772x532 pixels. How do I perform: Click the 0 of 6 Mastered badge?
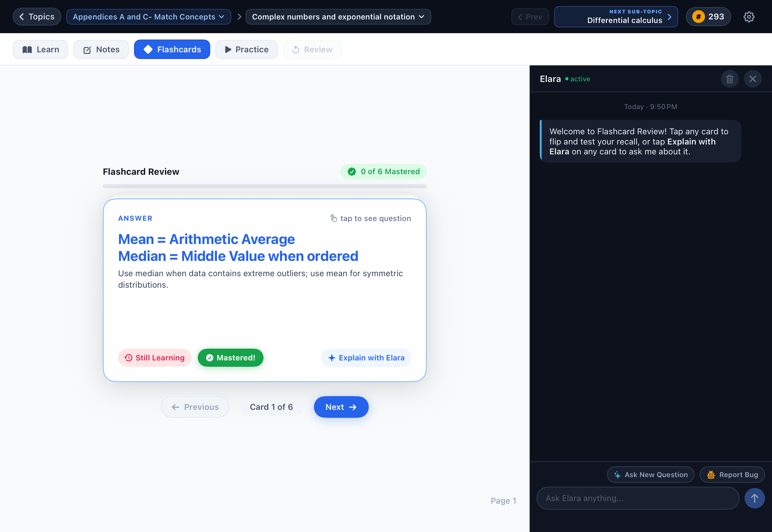pyautogui.click(x=383, y=171)
